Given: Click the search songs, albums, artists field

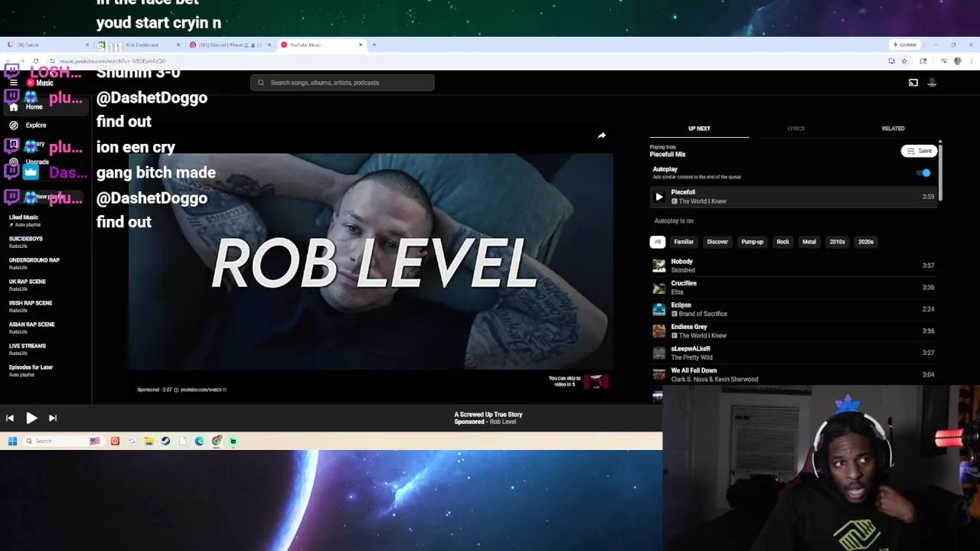Looking at the screenshot, I should point(342,83).
